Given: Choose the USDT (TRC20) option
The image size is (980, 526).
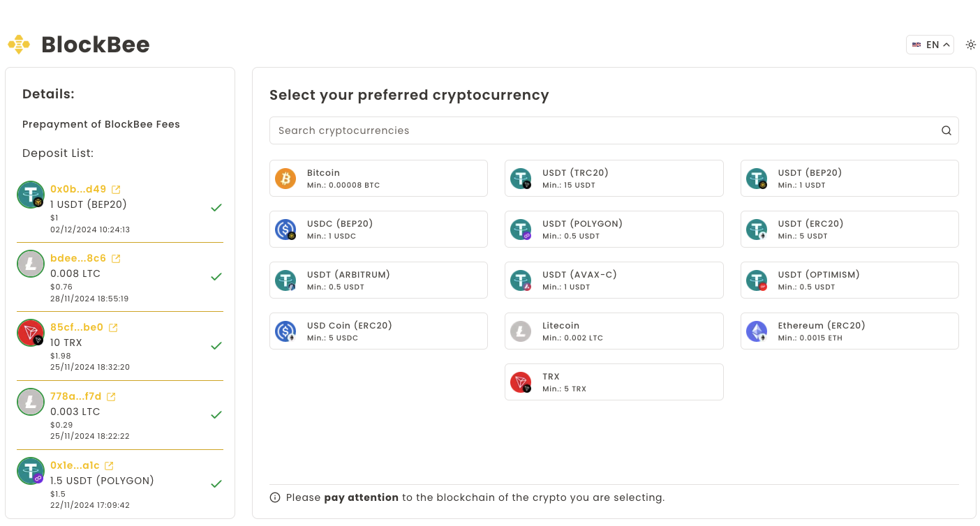Looking at the screenshot, I should point(614,179).
